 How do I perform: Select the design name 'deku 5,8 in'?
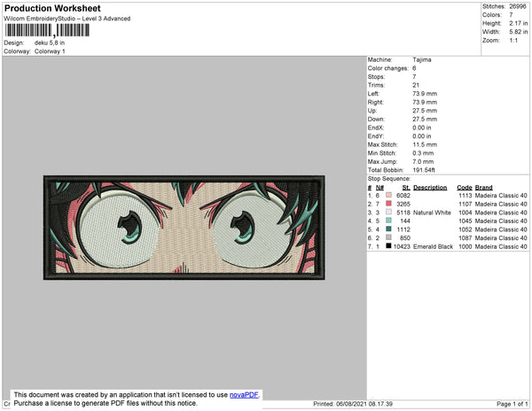[50, 43]
